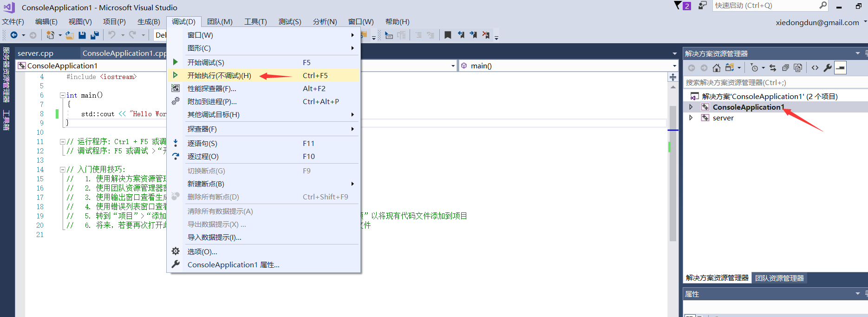Viewport: 868px width, 317px height.
Task: Open the New Breakpoint (新建断点) submenu
Action: [263, 184]
